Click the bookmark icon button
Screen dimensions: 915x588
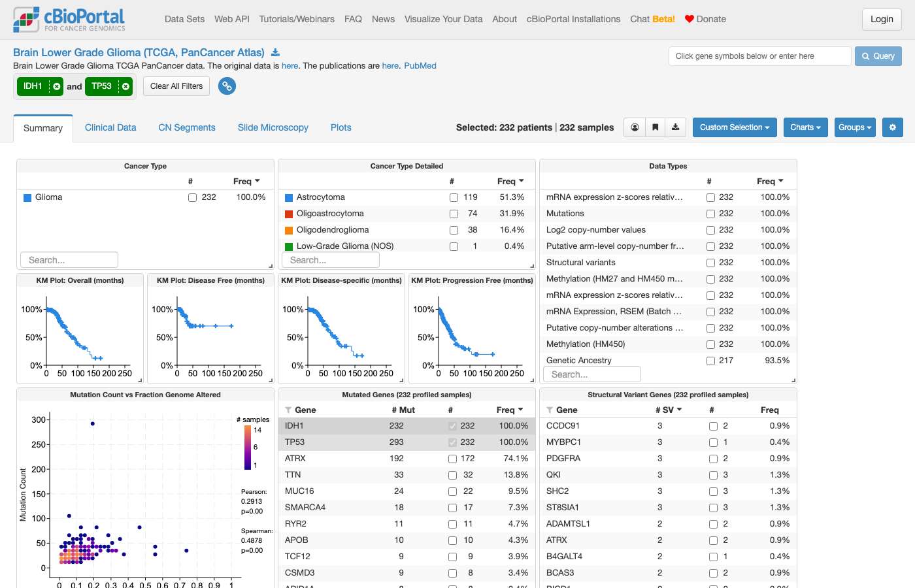655,127
